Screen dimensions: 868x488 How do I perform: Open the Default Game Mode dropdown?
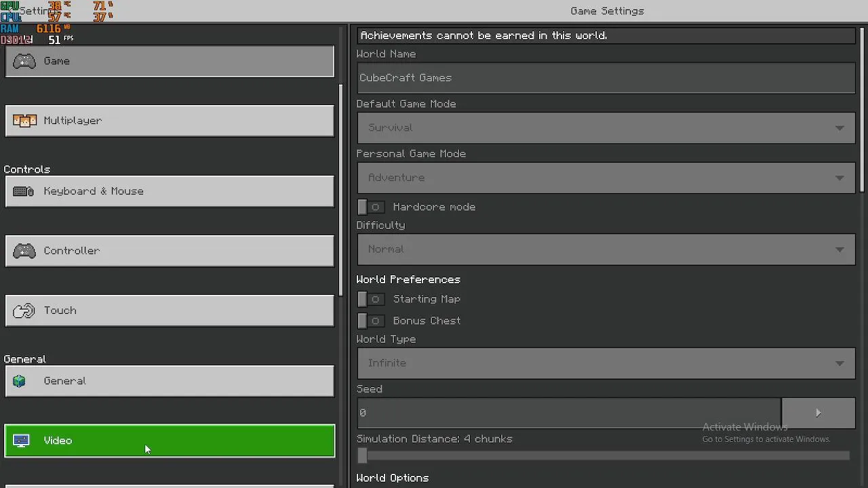(606, 127)
